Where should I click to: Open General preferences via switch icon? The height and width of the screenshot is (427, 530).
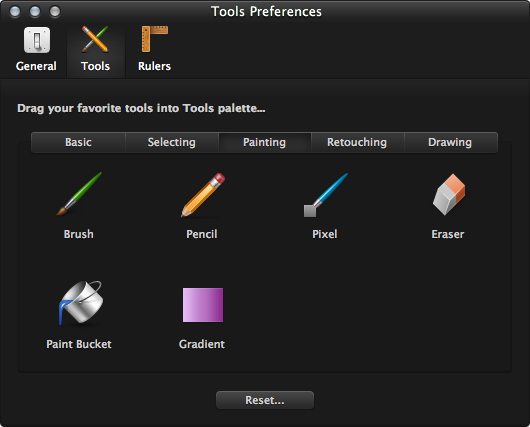(37, 40)
